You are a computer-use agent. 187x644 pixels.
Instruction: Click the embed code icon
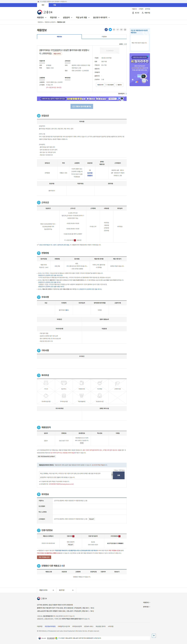[x=118, y=29]
